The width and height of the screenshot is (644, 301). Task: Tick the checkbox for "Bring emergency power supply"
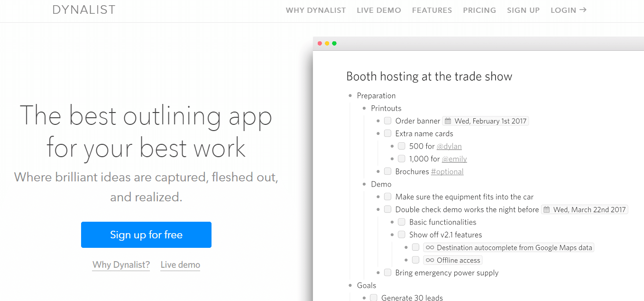point(387,273)
